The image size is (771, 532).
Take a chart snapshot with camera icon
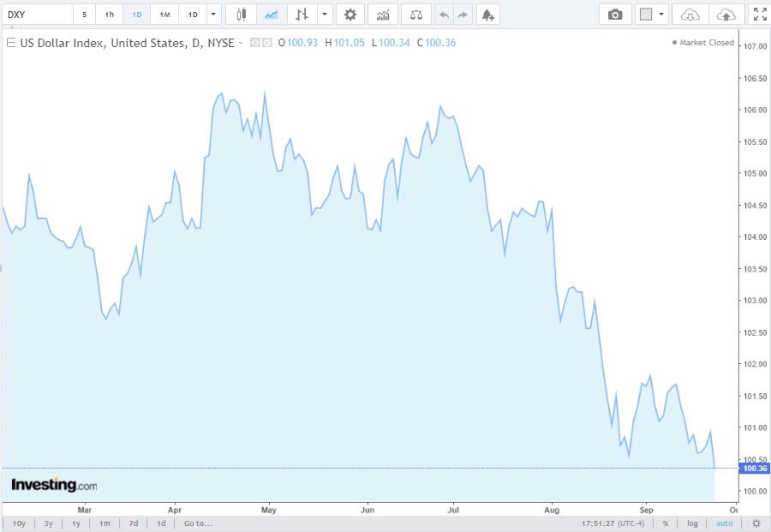tap(615, 15)
